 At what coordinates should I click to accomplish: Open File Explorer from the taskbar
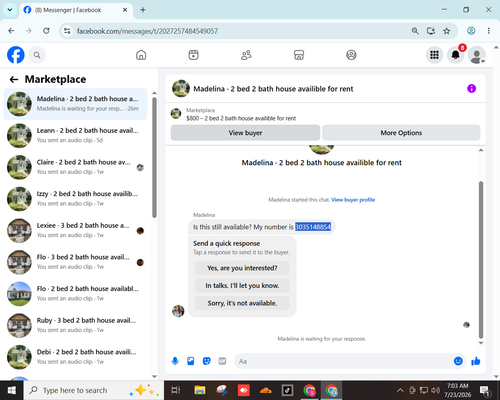tap(200, 390)
